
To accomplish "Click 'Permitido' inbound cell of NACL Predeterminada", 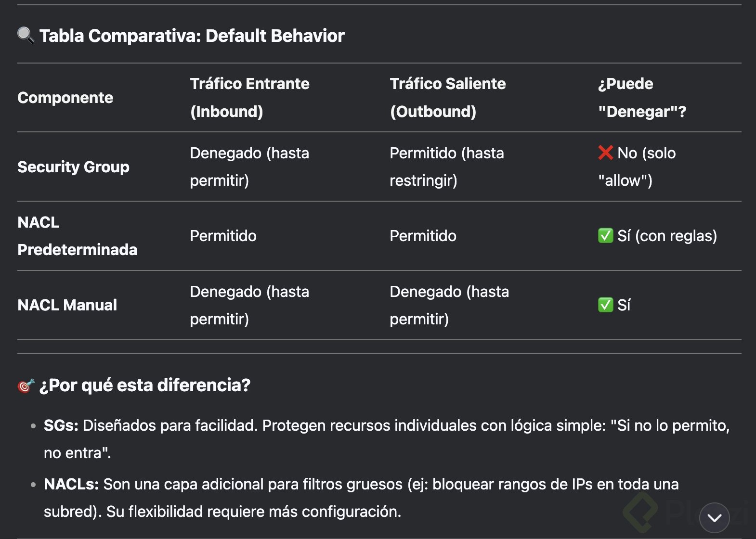I will pyautogui.click(x=223, y=236).
